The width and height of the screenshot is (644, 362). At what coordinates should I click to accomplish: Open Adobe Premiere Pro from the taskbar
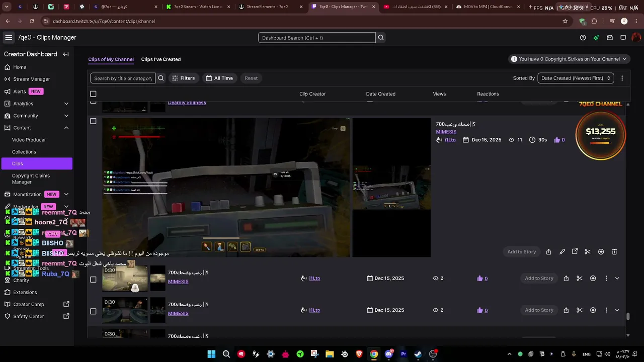pos(404,354)
